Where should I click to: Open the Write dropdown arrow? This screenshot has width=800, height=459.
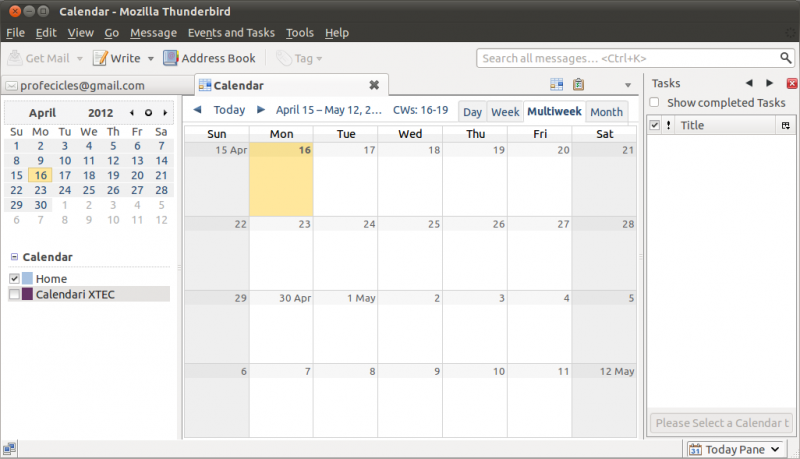point(150,59)
